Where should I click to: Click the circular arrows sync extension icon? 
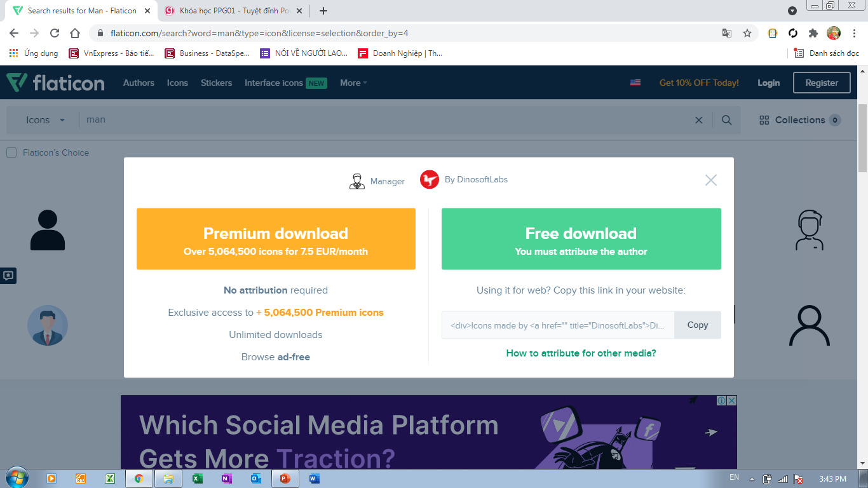point(793,33)
